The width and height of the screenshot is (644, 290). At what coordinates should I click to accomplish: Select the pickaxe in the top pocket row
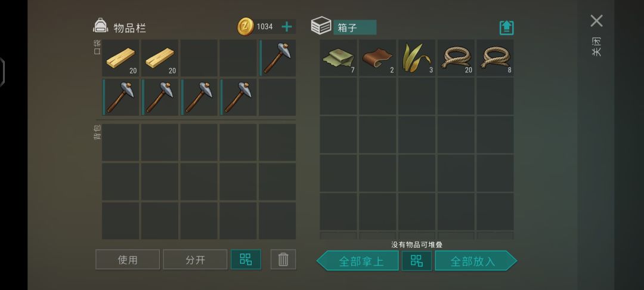click(x=277, y=58)
